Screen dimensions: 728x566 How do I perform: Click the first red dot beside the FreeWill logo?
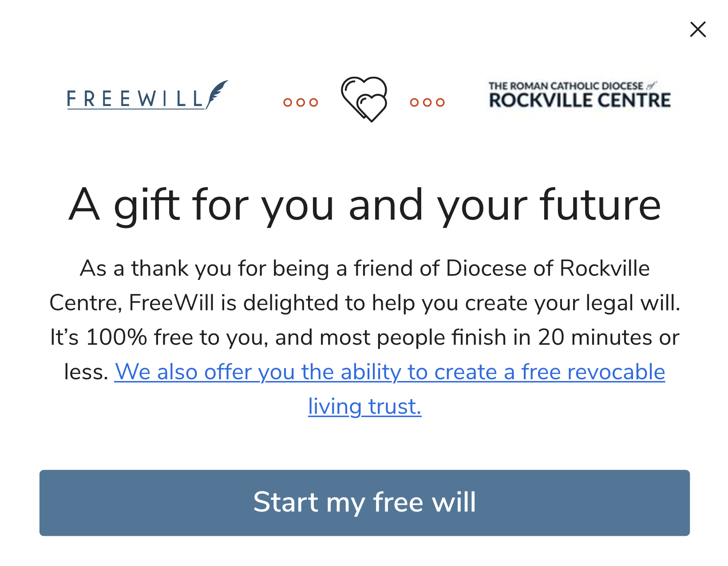tap(288, 102)
